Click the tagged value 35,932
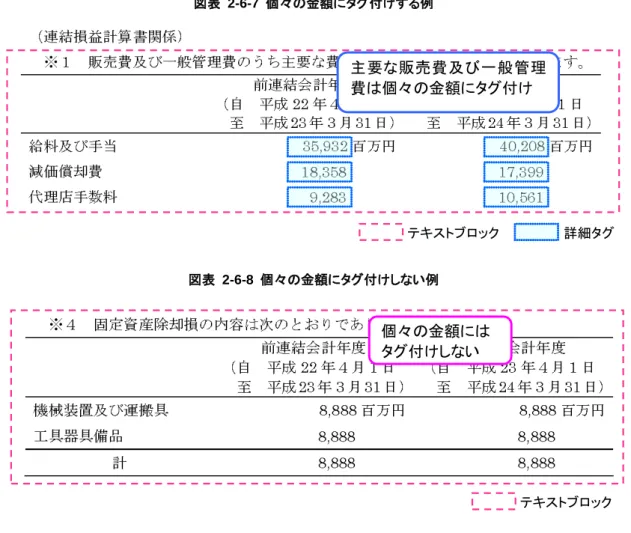The image size is (631, 533). tap(320, 147)
